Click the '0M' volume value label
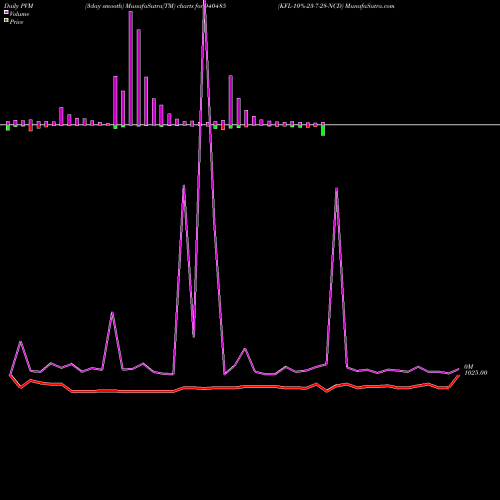The width and height of the screenshot is (500, 500). [x=468, y=367]
